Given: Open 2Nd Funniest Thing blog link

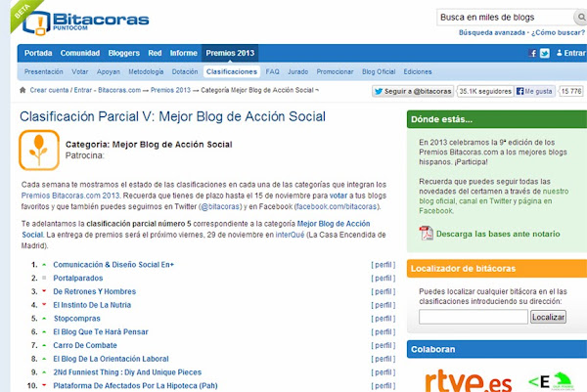Looking at the screenshot, I should tap(127, 372).
